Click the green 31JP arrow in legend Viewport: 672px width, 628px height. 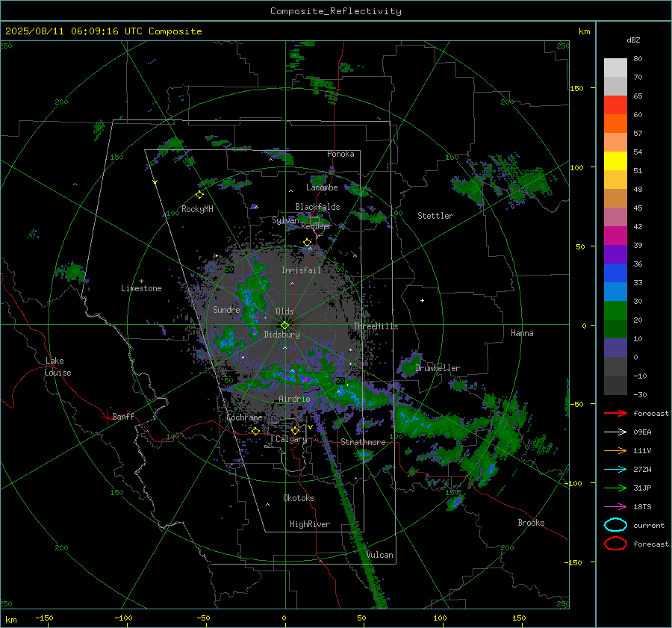click(x=615, y=488)
